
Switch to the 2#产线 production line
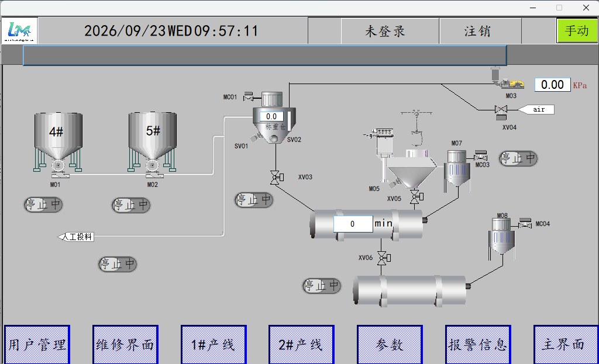301,345
